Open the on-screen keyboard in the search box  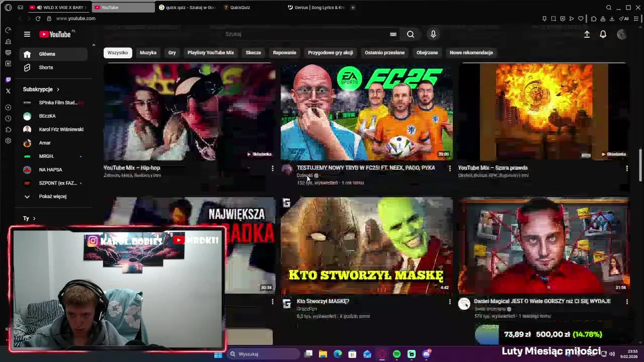coord(393,34)
